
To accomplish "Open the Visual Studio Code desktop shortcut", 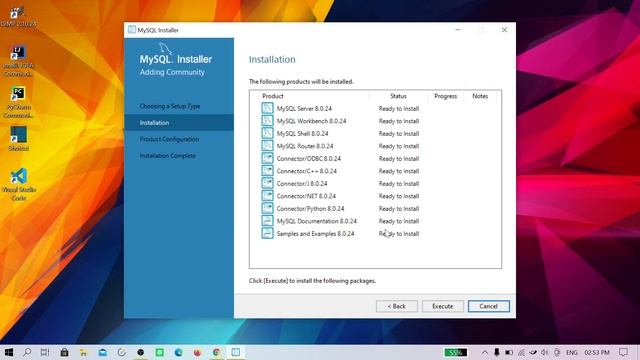I will [19, 184].
